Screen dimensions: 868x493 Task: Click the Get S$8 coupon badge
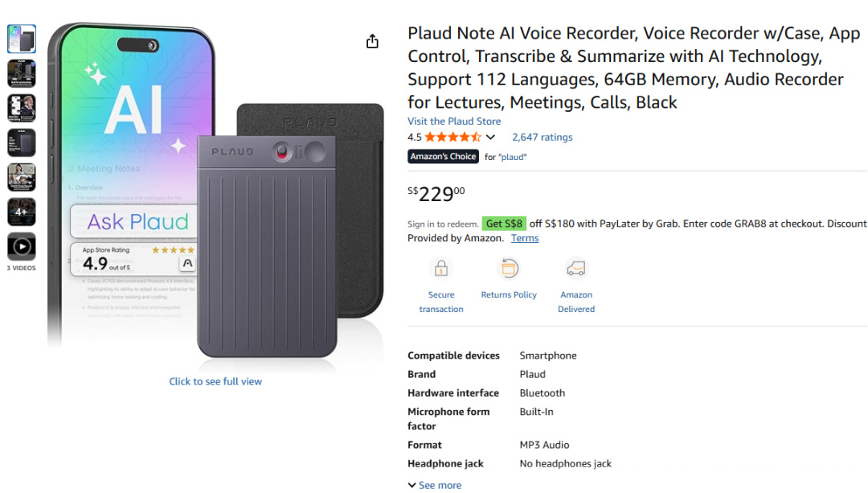(504, 224)
